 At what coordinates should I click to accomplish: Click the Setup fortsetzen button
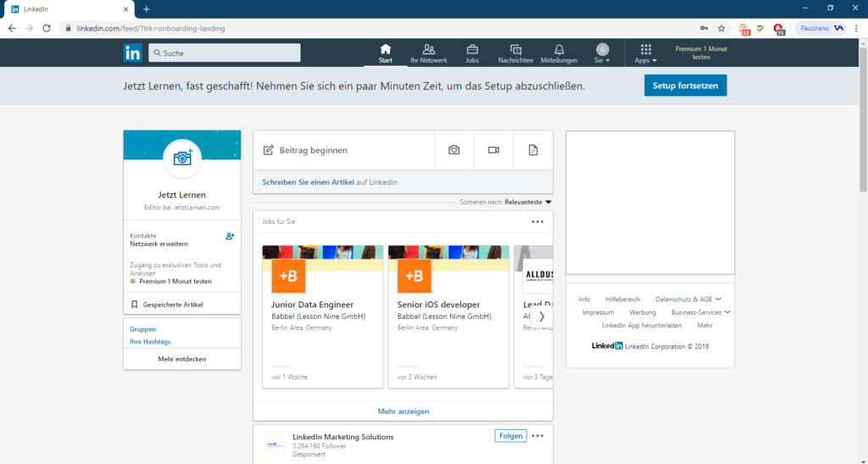(x=685, y=86)
